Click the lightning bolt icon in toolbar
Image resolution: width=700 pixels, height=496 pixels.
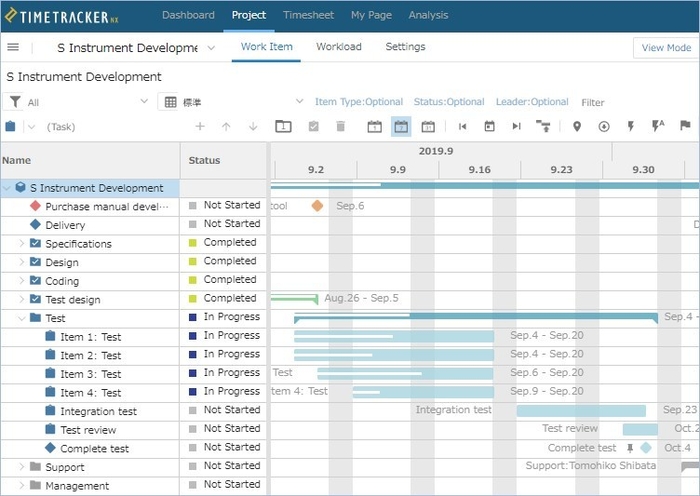(631, 127)
